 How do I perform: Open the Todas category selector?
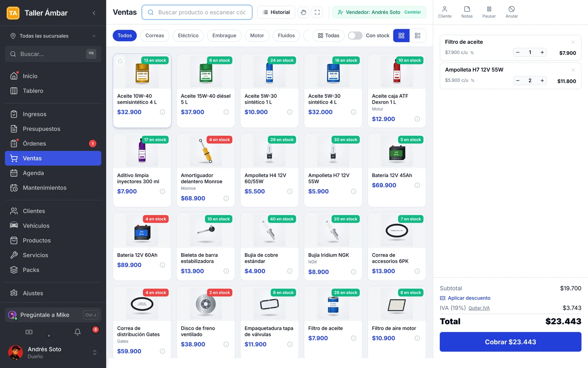329,36
